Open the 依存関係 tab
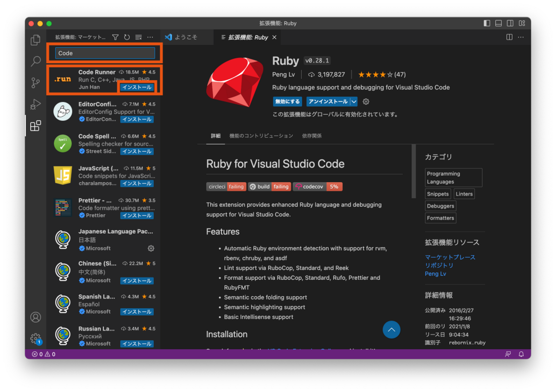Screen dimensions: 556x392 pyautogui.click(x=312, y=136)
